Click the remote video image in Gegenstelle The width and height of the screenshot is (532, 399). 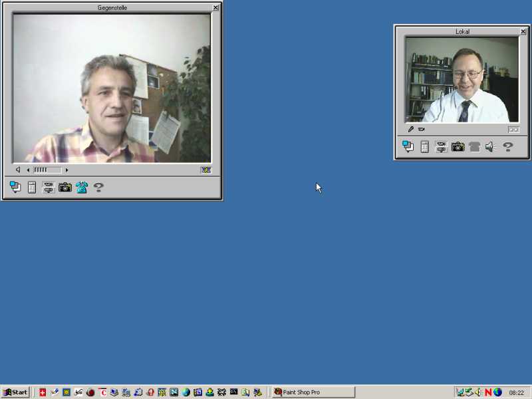coord(112,88)
